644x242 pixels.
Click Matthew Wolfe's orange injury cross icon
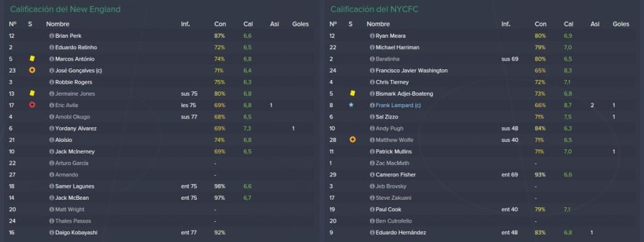click(352, 140)
